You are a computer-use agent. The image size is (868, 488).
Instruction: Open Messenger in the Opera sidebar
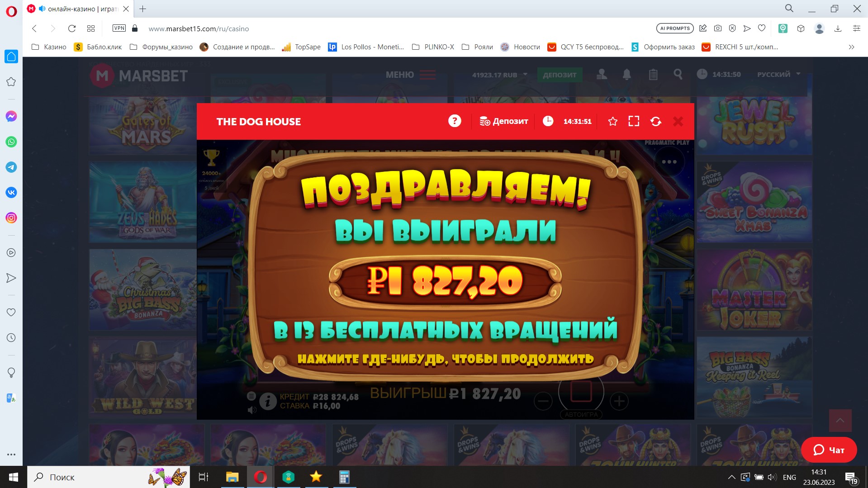[x=11, y=117]
